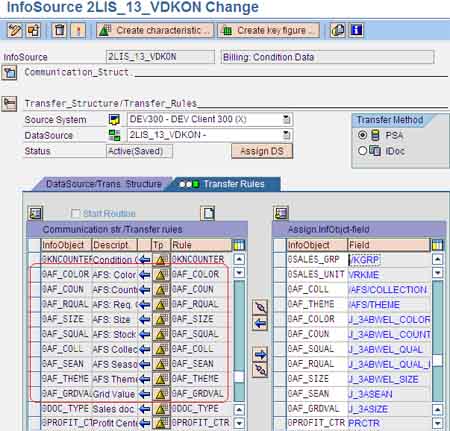Viewport: 450px width, 431px height.
Task: Click the Rule column header
Action: 200,245
